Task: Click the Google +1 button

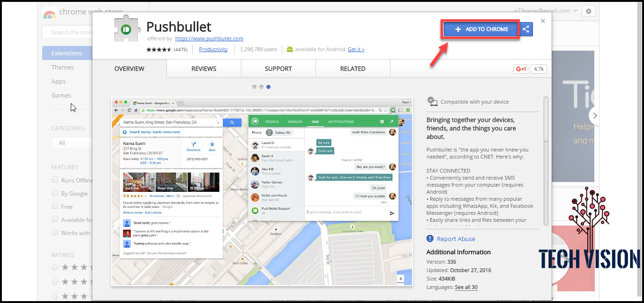Action: [521, 69]
